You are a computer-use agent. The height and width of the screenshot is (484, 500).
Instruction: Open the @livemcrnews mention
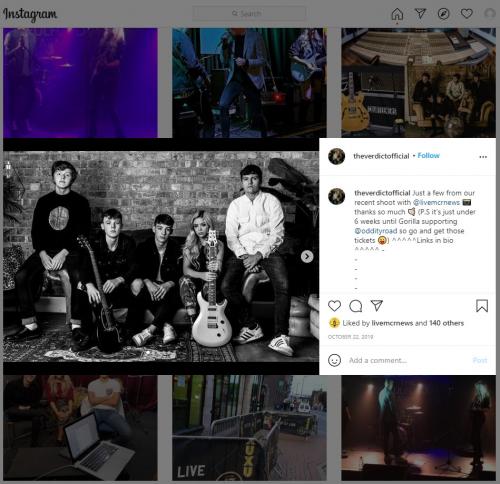pyautogui.click(x=436, y=202)
